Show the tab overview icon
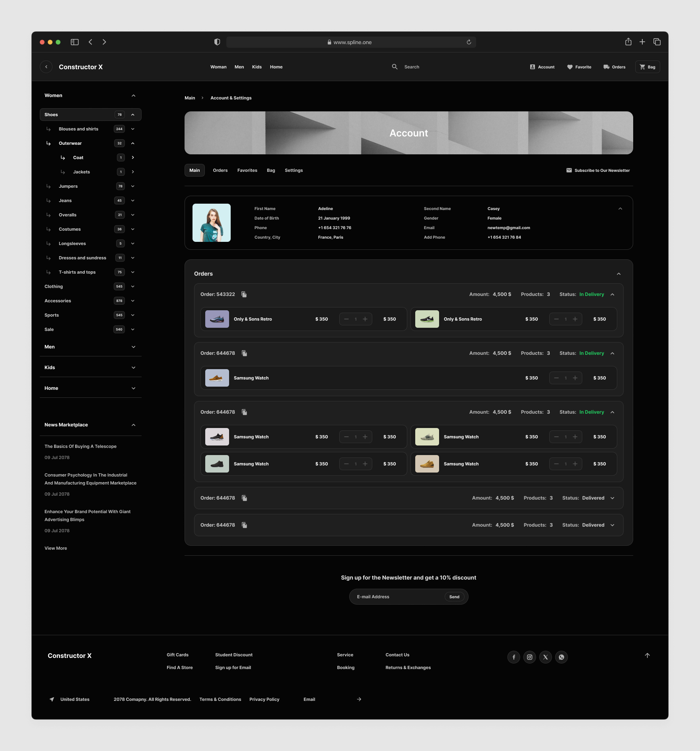Image resolution: width=700 pixels, height=751 pixels. 657,42
